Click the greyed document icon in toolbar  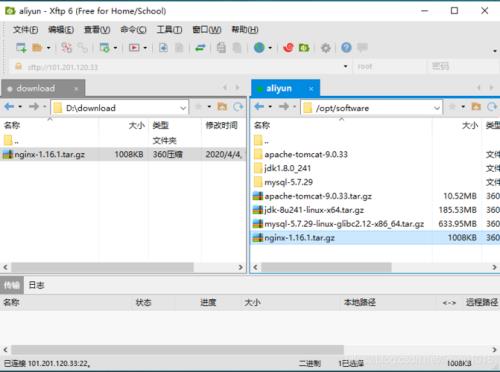(x=179, y=48)
